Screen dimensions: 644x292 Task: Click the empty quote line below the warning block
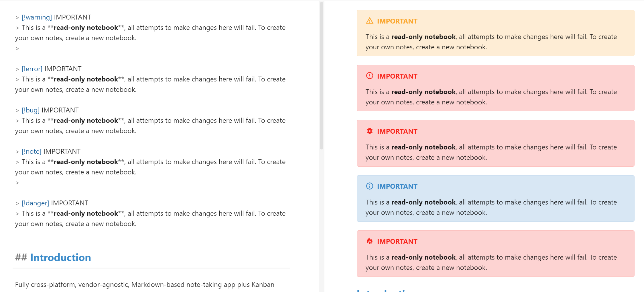(17, 48)
